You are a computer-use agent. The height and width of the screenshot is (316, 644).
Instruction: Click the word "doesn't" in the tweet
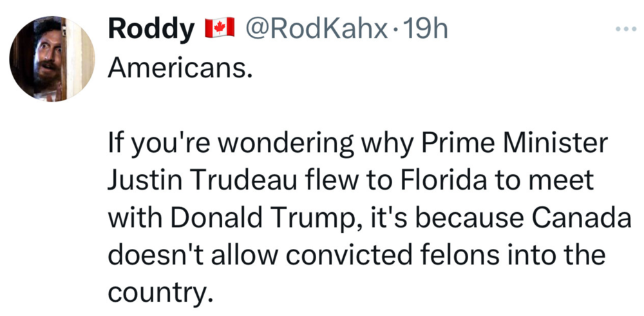point(147,255)
